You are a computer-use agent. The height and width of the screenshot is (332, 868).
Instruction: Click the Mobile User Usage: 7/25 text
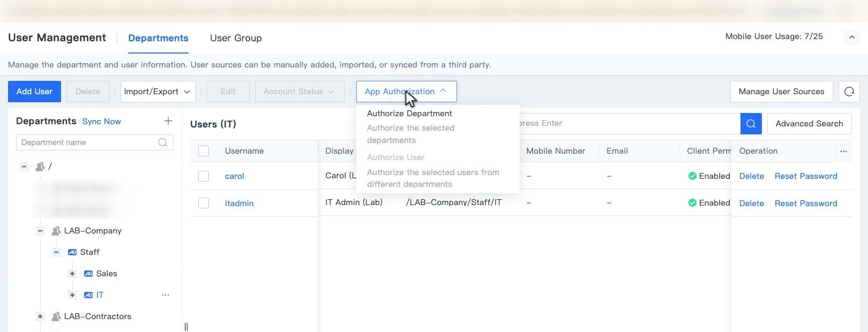click(774, 36)
